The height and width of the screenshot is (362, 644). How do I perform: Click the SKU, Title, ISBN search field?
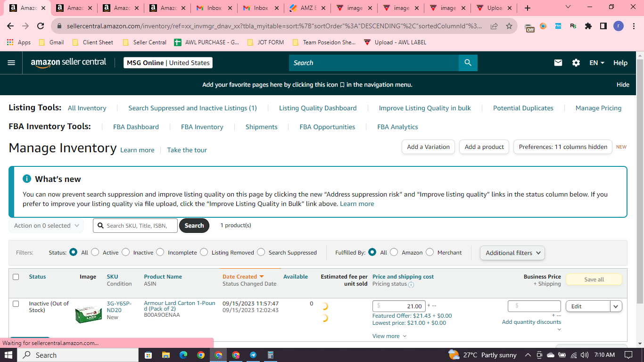(x=135, y=226)
